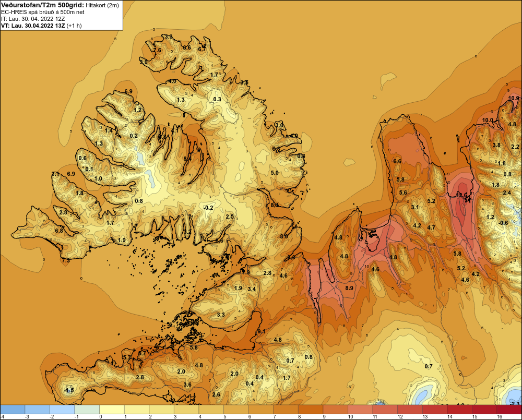The width and height of the screenshot is (522, 420).
Task: Pick the legend swatch between -1 and 0
Action: 87,409
